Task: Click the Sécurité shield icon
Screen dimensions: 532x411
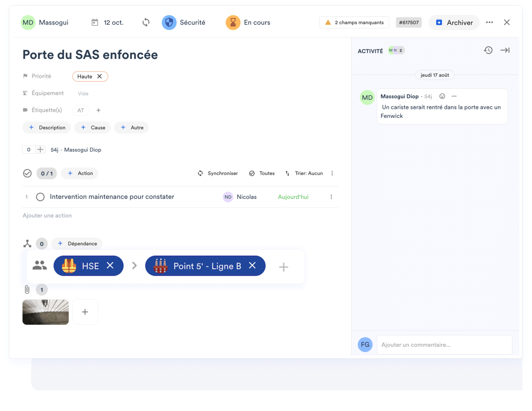Action: click(x=169, y=22)
